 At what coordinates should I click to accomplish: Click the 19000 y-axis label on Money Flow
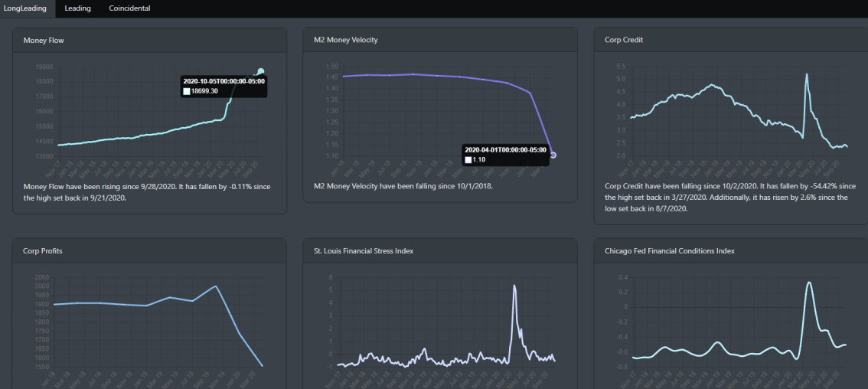click(44, 67)
